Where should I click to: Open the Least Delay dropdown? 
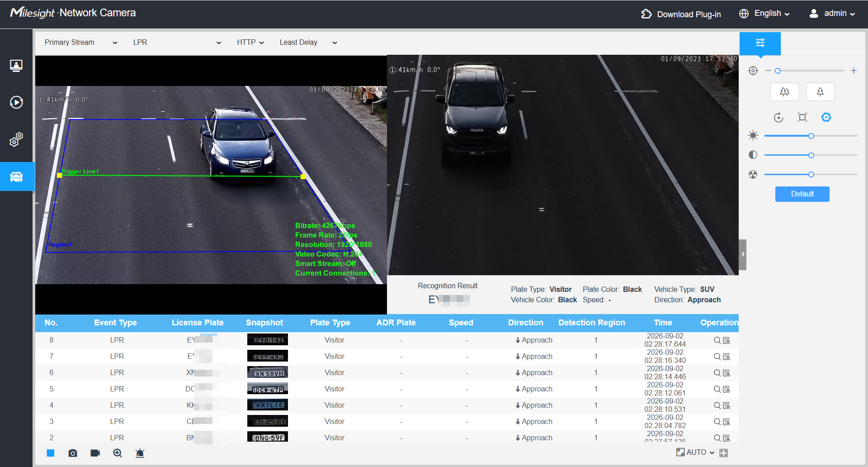click(x=308, y=43)
